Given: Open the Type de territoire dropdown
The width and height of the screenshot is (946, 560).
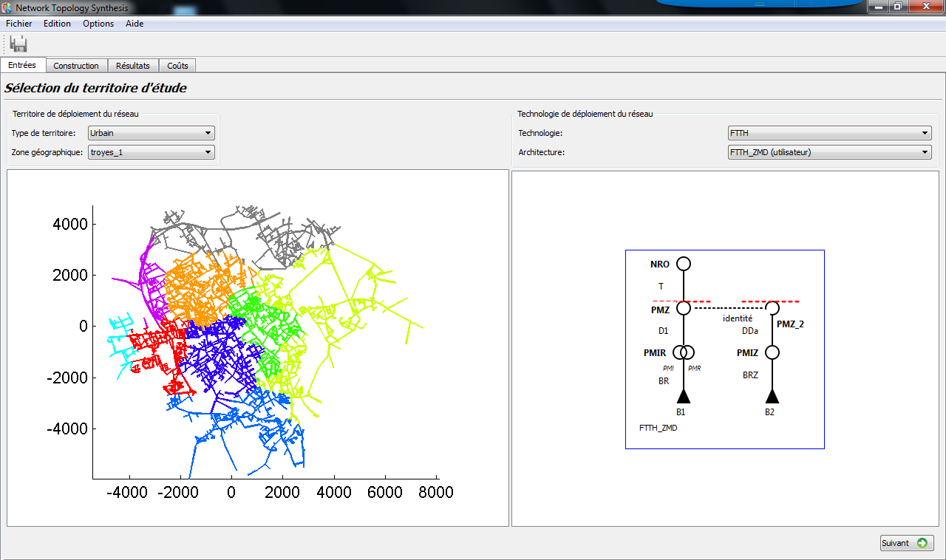Looking at the screenshot, I should [x=151, y=133].
